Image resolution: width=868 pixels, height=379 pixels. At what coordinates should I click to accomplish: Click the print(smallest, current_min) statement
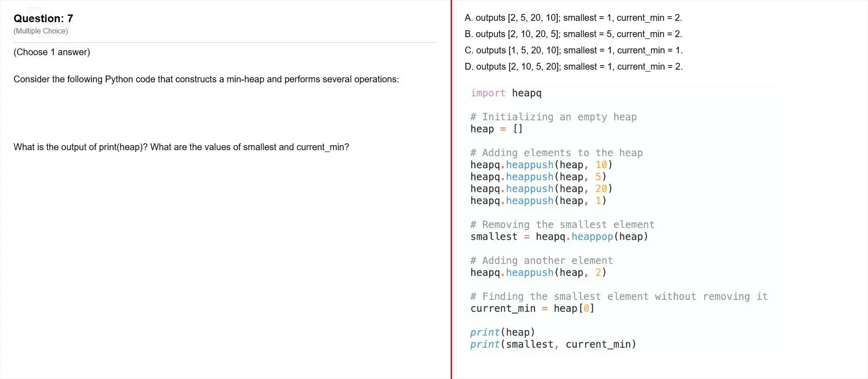[x=553, y=345]
